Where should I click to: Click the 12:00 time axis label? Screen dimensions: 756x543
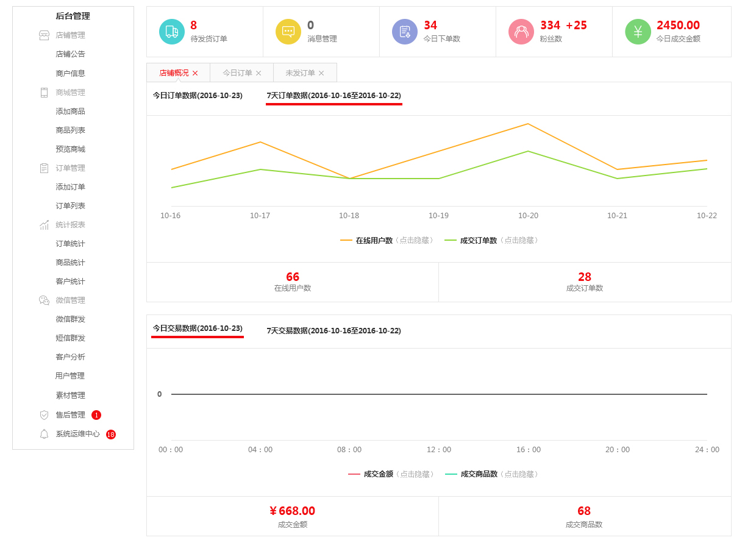tap(439, 450)
